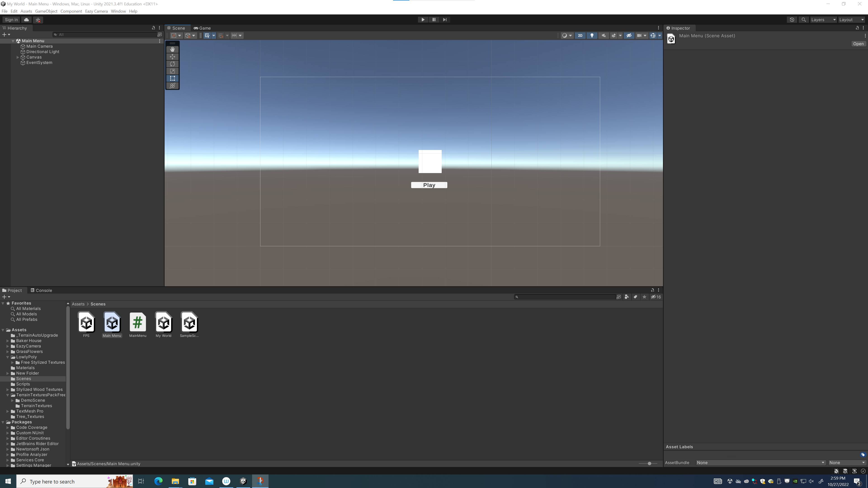
Task: Adjust the Project icon size slider
Action: point(648,464)
